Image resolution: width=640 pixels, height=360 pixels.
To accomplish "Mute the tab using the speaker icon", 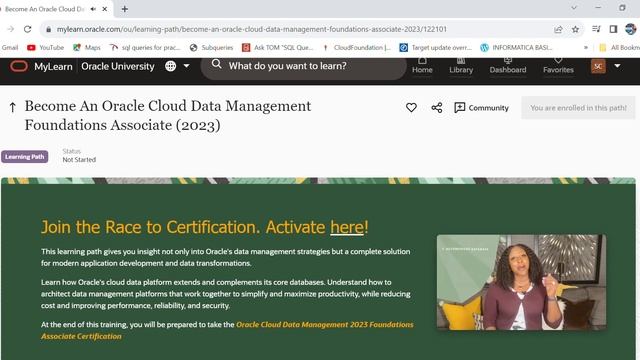I will 93,9.
